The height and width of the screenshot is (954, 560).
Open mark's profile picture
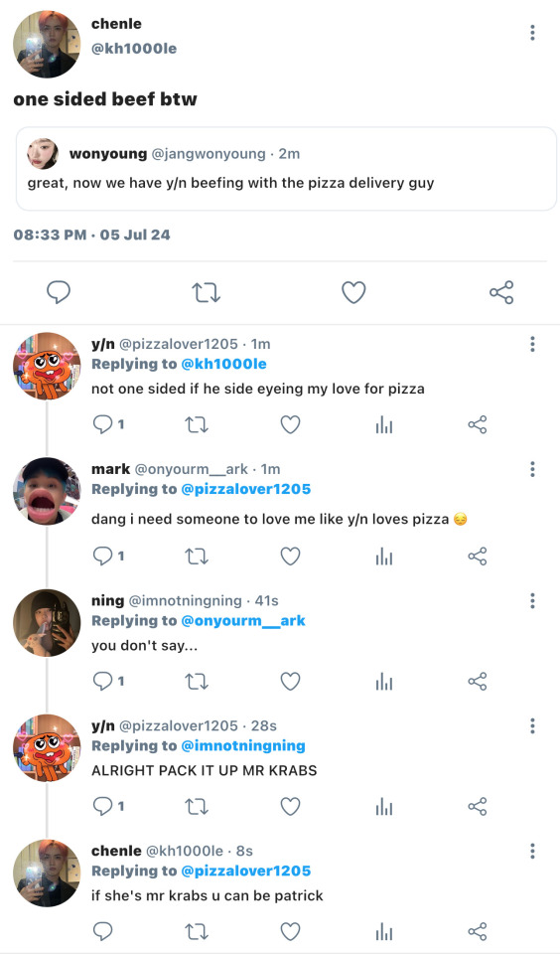click(x=47, y=491)
